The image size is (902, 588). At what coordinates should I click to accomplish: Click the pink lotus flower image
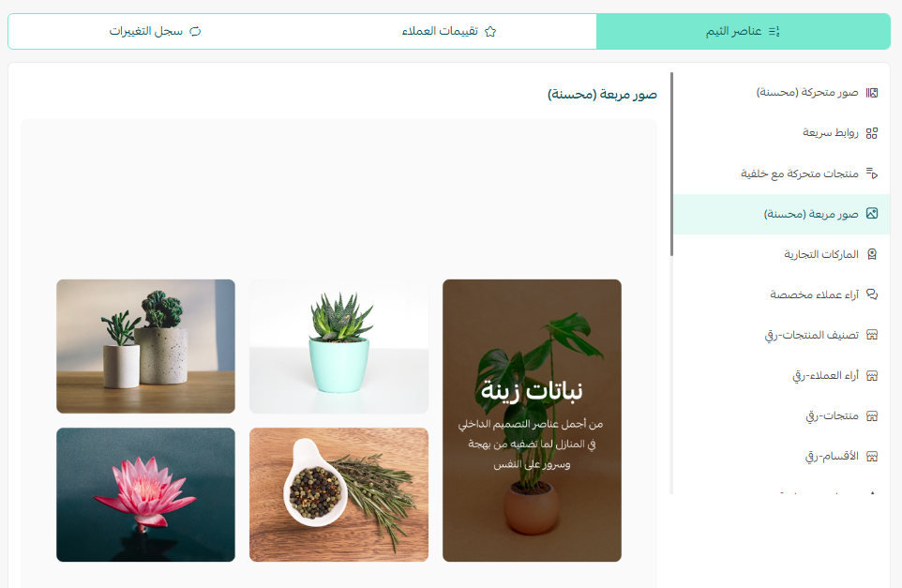pos(145,495)
